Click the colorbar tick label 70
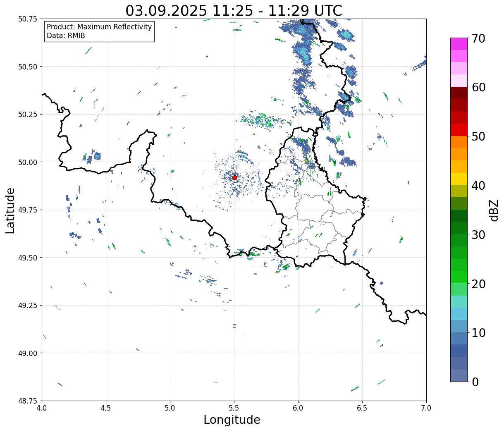 click(478, 38)
